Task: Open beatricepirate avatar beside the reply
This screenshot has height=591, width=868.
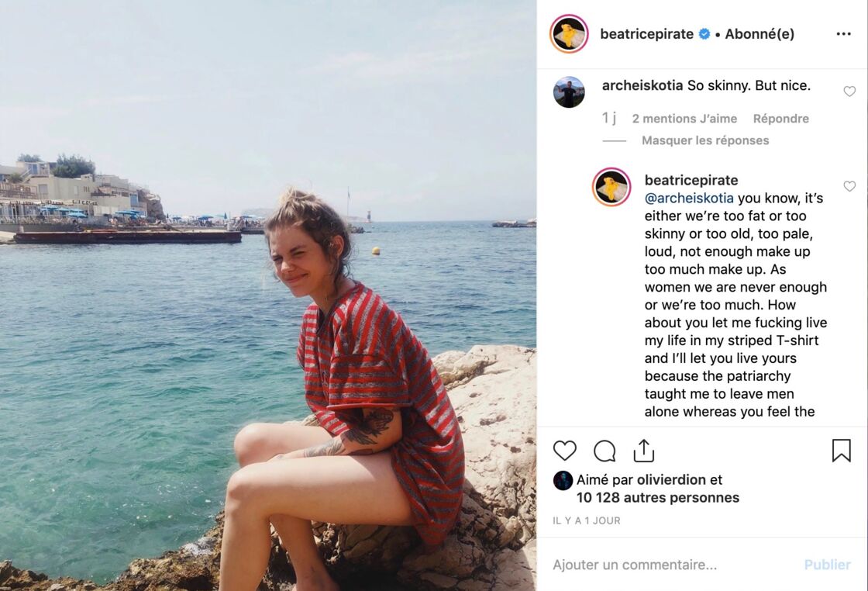Action: coord(611,187)
